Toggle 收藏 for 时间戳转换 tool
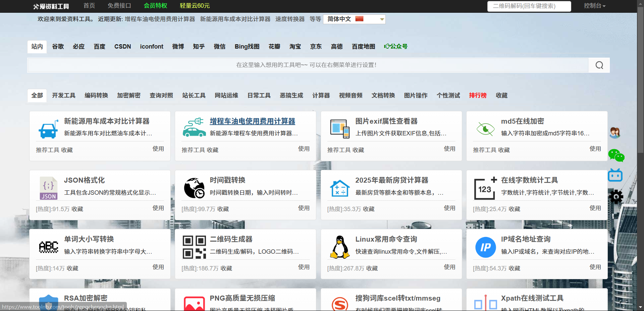Image resolution: width=644 pixels, height=311 pixels. pyautogui.click(x=223, y=209)
